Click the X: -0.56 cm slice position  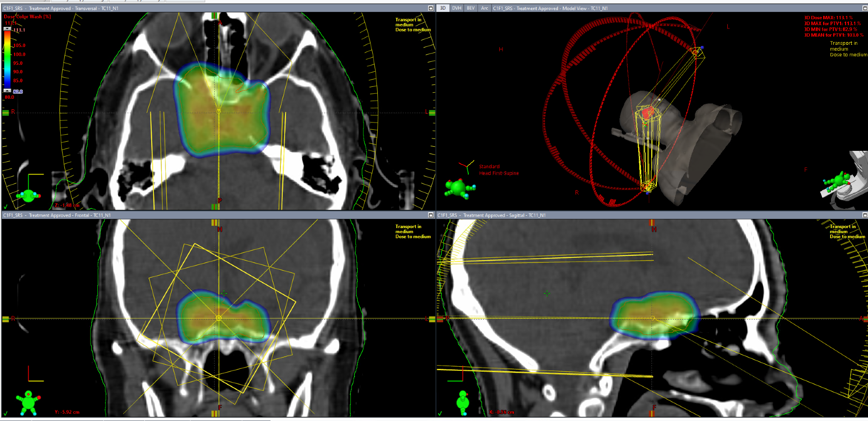click(x=501, y=412)
